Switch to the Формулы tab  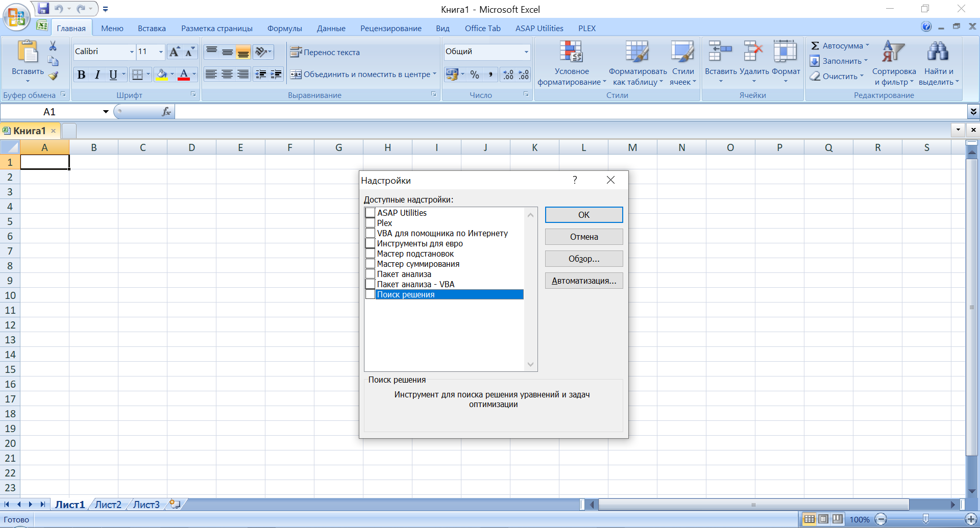click(284, 28)
